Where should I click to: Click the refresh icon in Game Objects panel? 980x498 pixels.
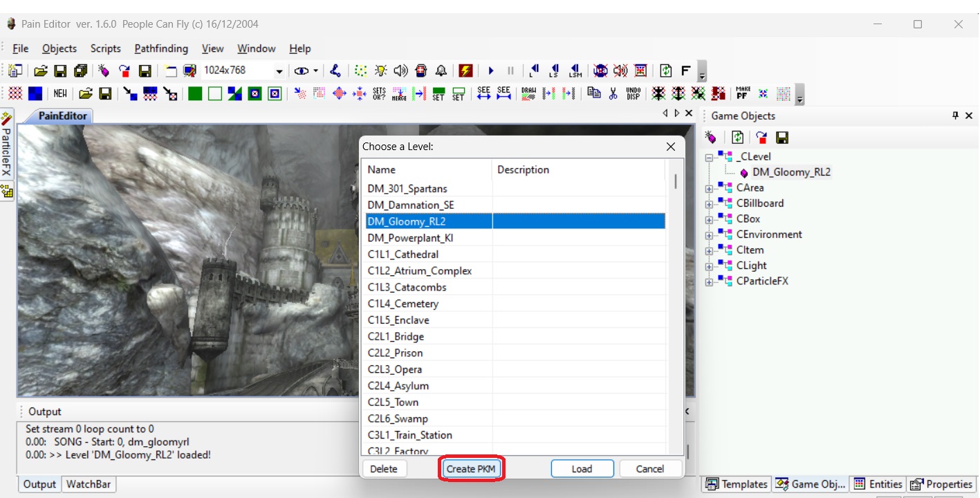pyautogui.click(x=738, y=137)
